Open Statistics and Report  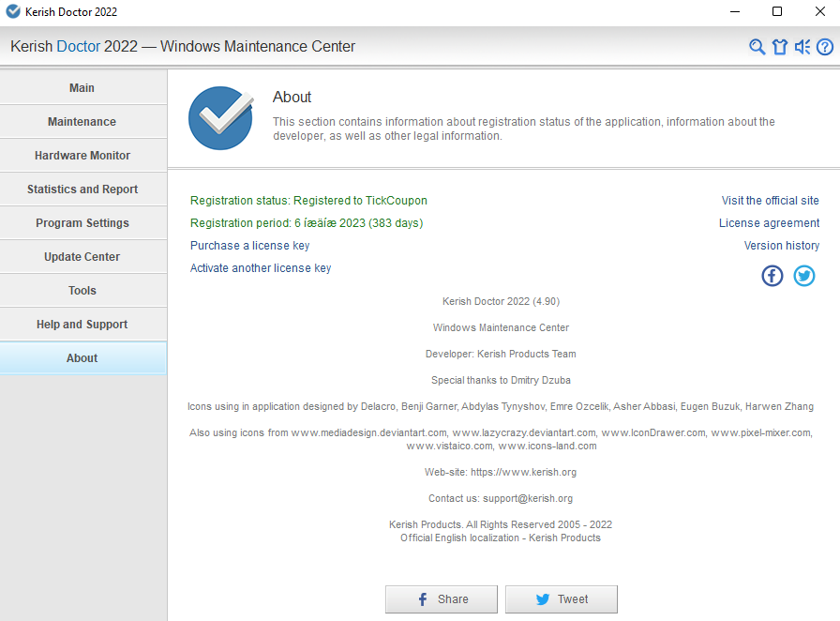(x=83, y=189)
